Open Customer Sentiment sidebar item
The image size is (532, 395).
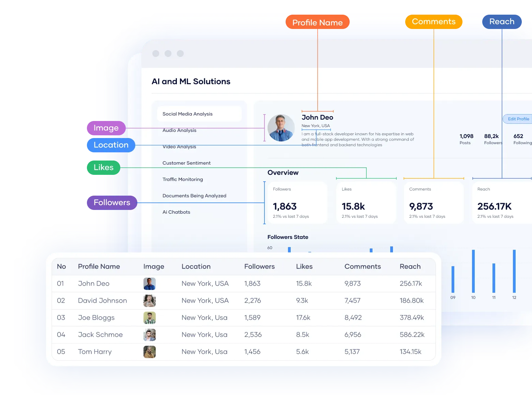(186, 163)
